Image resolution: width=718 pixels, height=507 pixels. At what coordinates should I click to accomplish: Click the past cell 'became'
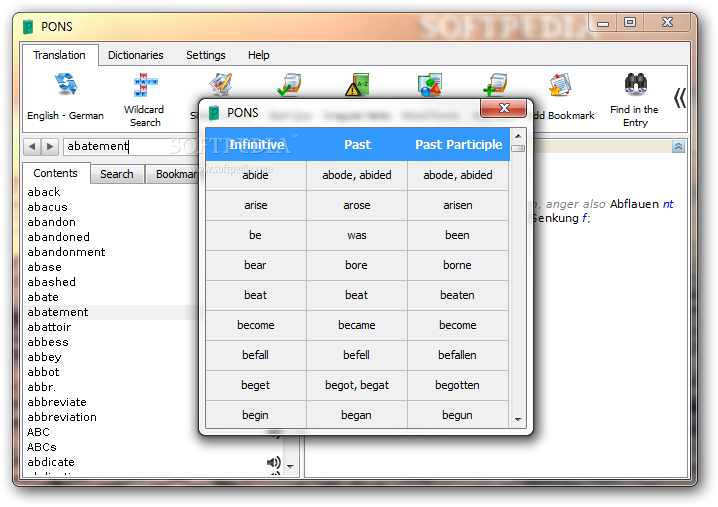coord(357,325)
